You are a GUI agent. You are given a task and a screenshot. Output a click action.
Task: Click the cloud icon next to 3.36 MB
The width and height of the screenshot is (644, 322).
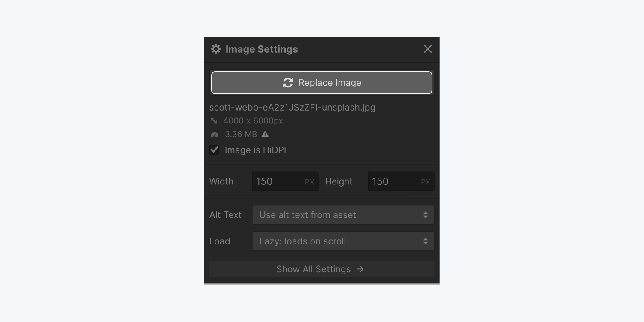(x=214, y=135)
